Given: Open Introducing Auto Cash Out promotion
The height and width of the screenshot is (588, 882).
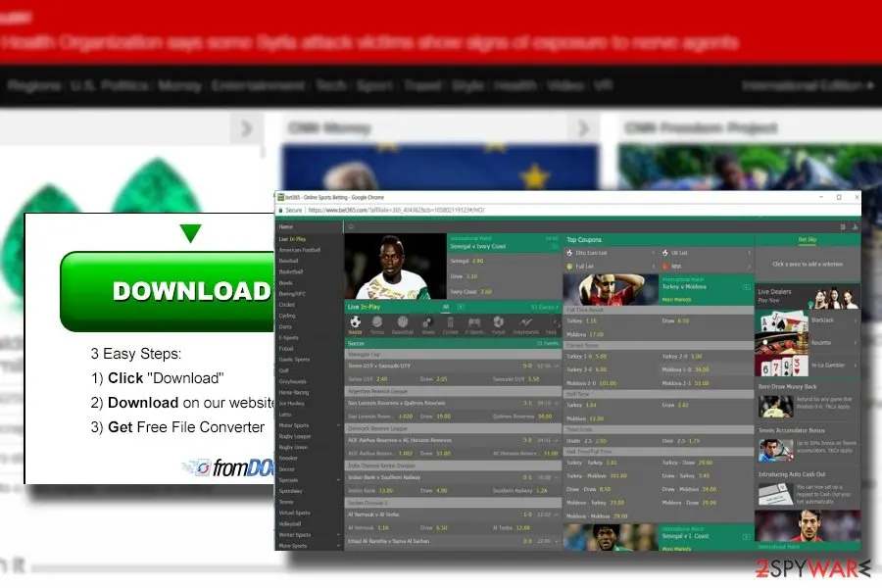Looking at the screenshot, I should (x=808, y=488).
